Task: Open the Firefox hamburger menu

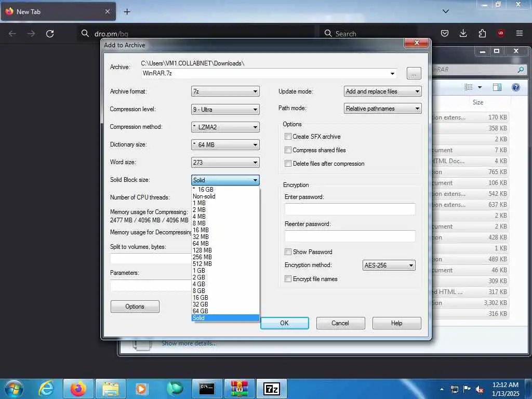Action: click(x=520, y=33)
